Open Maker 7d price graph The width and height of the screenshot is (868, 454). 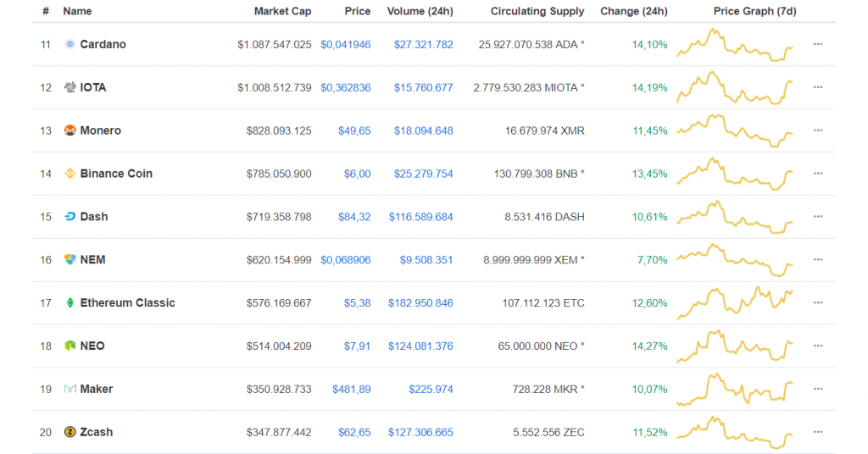click(735, 390)
